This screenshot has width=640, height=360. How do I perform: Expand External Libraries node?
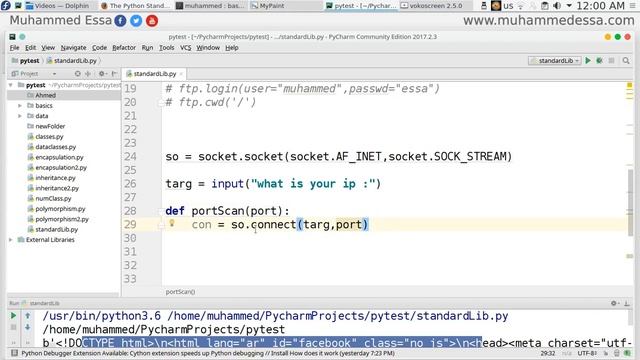[x=11, y=240]
